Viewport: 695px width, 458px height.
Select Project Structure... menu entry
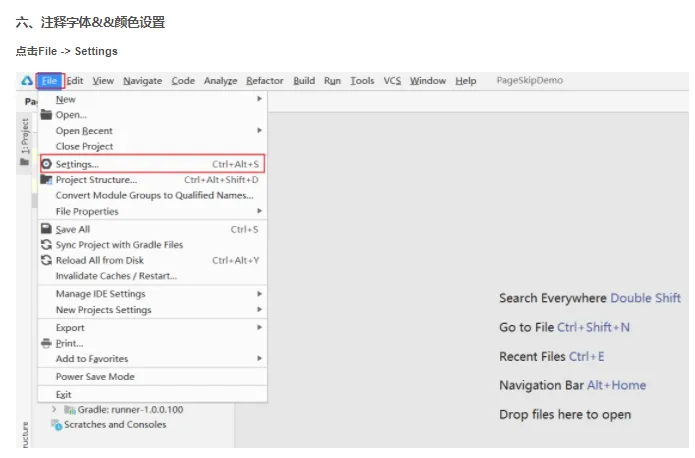coord(152,180)
